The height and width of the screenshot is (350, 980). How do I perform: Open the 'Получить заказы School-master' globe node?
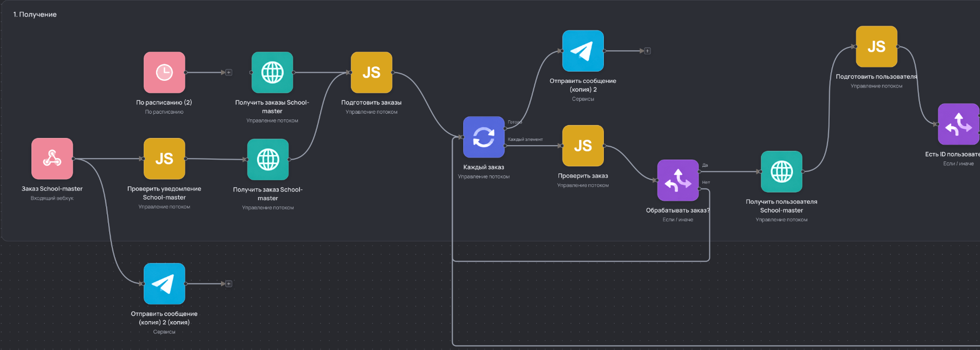tap(272, 73)
